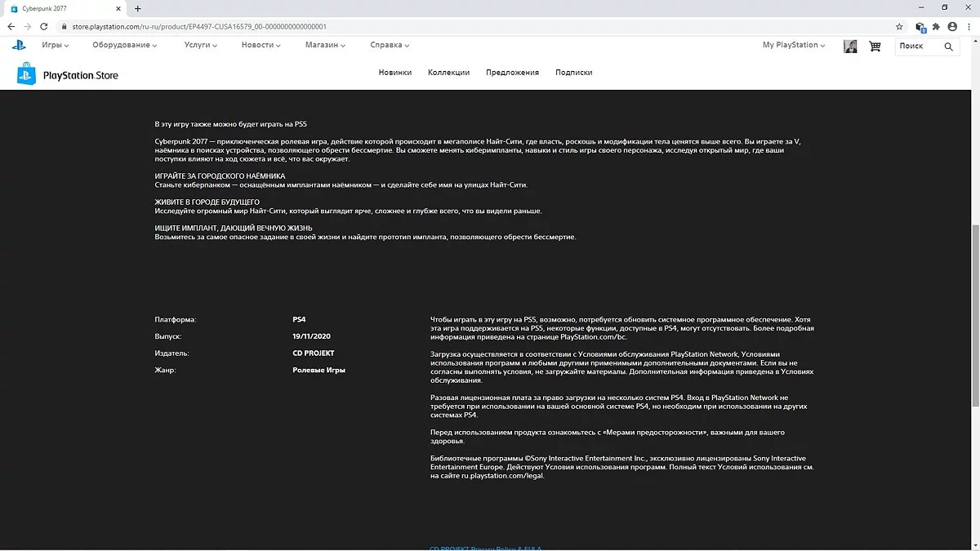Restore down the Chrome window
This screenshot has width=980, height=551.
(945, 7)
